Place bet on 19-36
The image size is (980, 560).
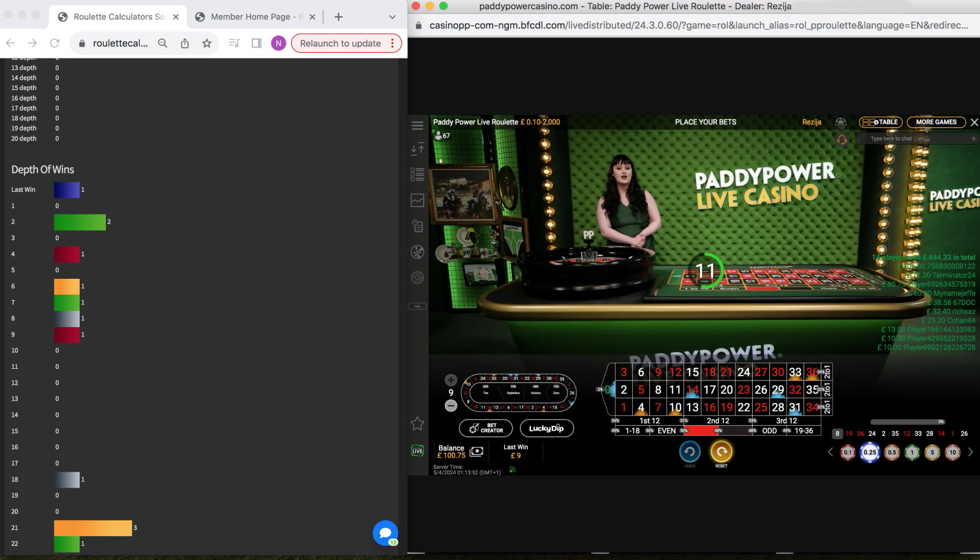804,431
